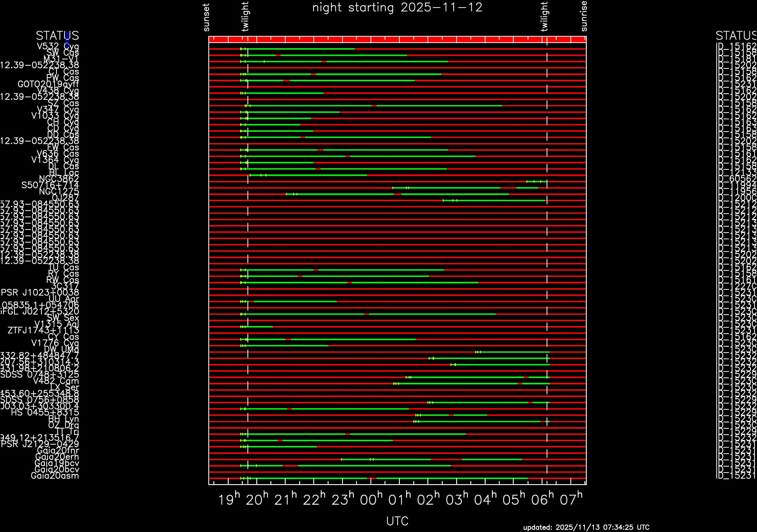Click the HS 0455+8315 target label
This screenshot has width=757, height=532.
[x=45, y=412]
